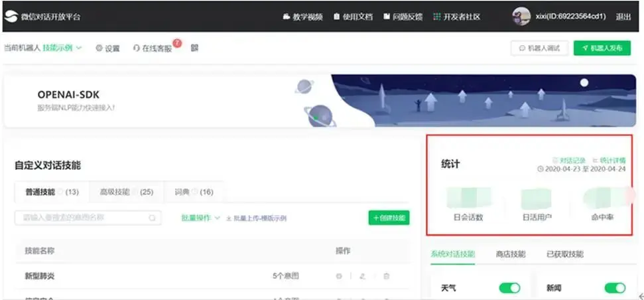Expand the 技能示例 robot dropdown
Viewport: 644px width, 300px height.
pyautogui.click(x=62, y=48)
